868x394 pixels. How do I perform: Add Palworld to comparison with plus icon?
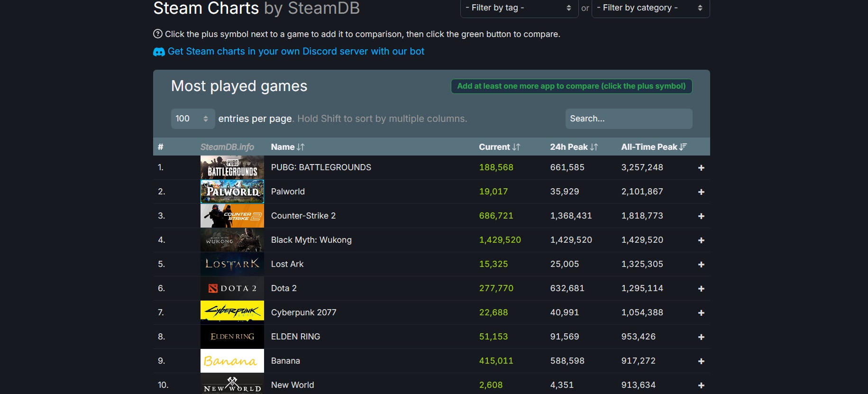point(701,192)
